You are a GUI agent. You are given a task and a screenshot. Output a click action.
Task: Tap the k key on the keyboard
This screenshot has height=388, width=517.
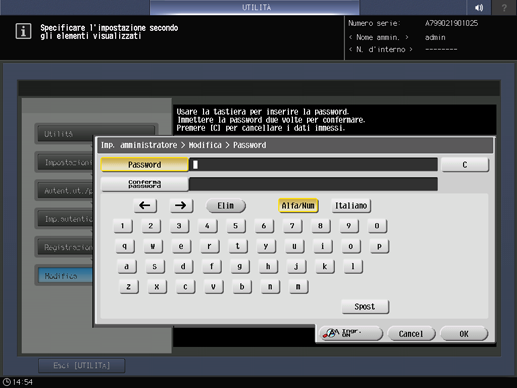click(x=325, y=266)
